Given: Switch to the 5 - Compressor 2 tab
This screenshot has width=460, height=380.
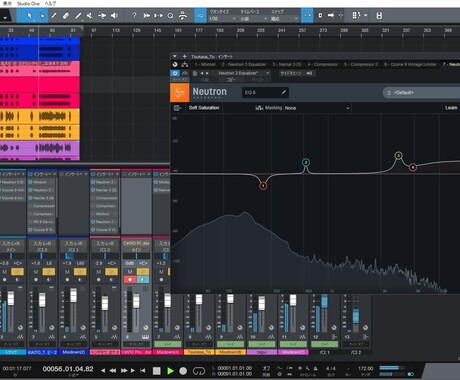Looking at the screenshot, I should point(361,64).
